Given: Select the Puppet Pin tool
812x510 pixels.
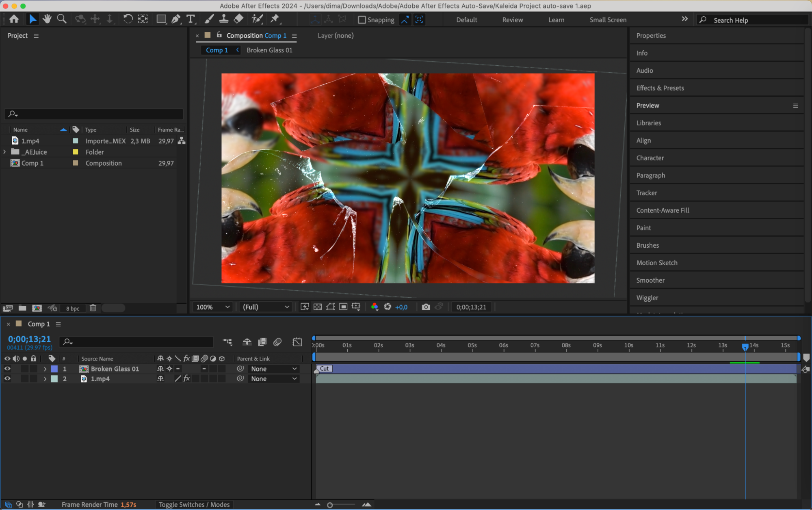Looking at the screenshot, I should tap(275, 19).
